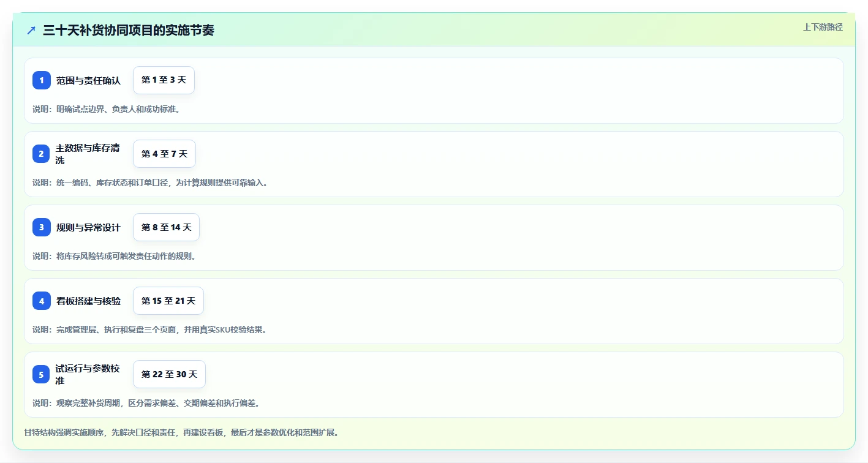This screenshot has height=463, width=868.
Task: Select the 第 22 至 30 天 chip
Action: (169, 374)
